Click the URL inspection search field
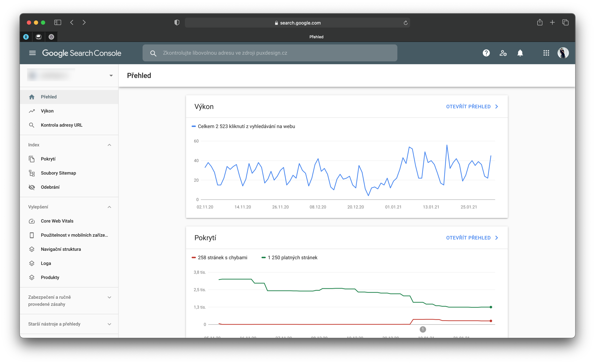Image resolution: width=595 pixels, height=364 pixels. point(270,53)
